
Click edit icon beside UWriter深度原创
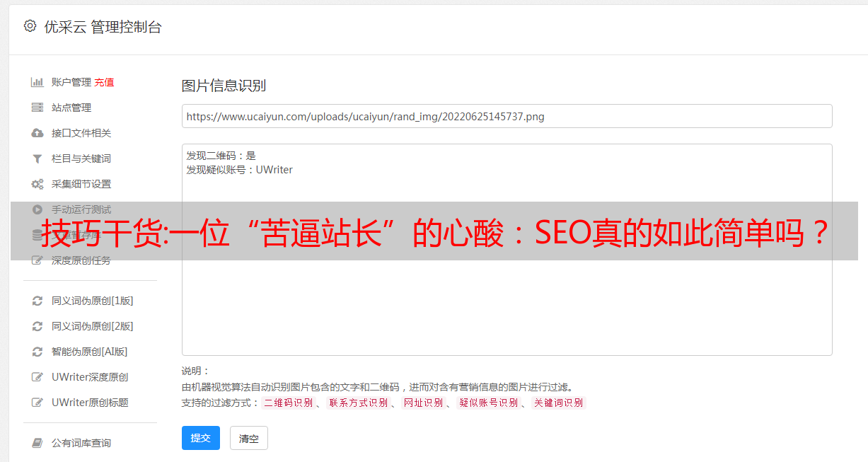pyautogui.click(x=37, y=377)
